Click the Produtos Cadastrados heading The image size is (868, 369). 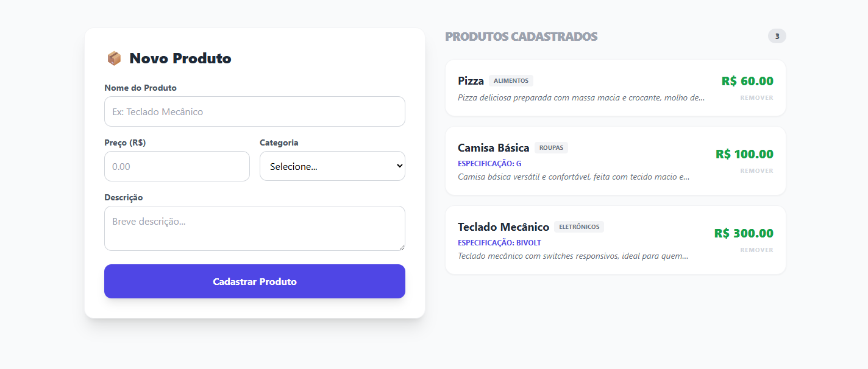tap(521, 37)
